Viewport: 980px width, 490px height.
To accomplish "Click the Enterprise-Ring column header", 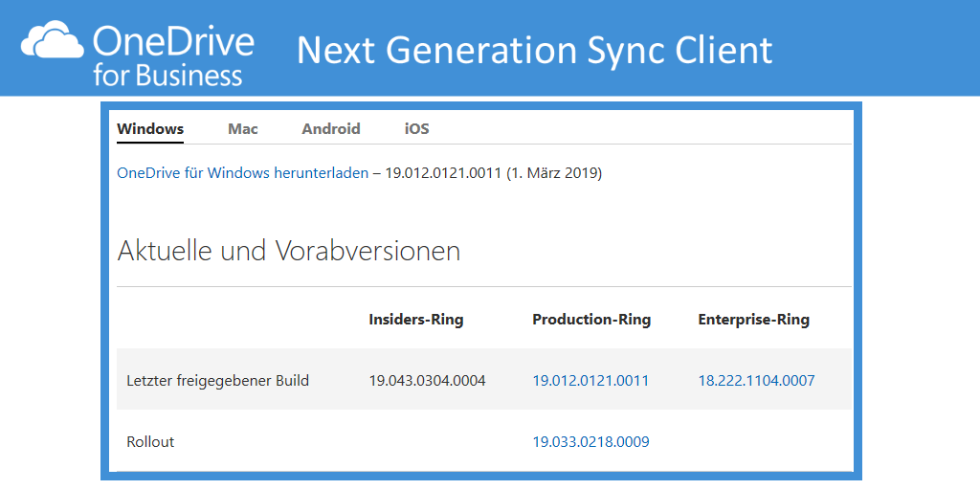I will tap(753, 320).
